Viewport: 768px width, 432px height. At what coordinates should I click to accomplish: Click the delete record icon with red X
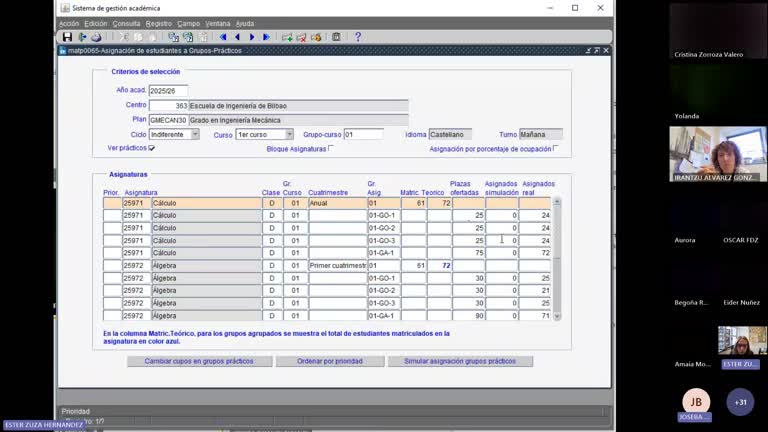(x=301, y=37)
